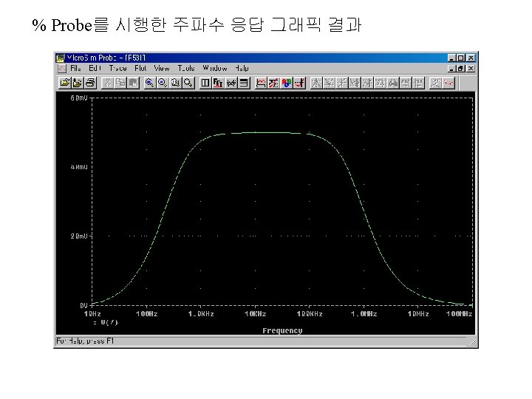This screenshot has width=532, height=399.
Task: Click the Evaluate Goal Function icon
Action: click(x=274, y=83)
